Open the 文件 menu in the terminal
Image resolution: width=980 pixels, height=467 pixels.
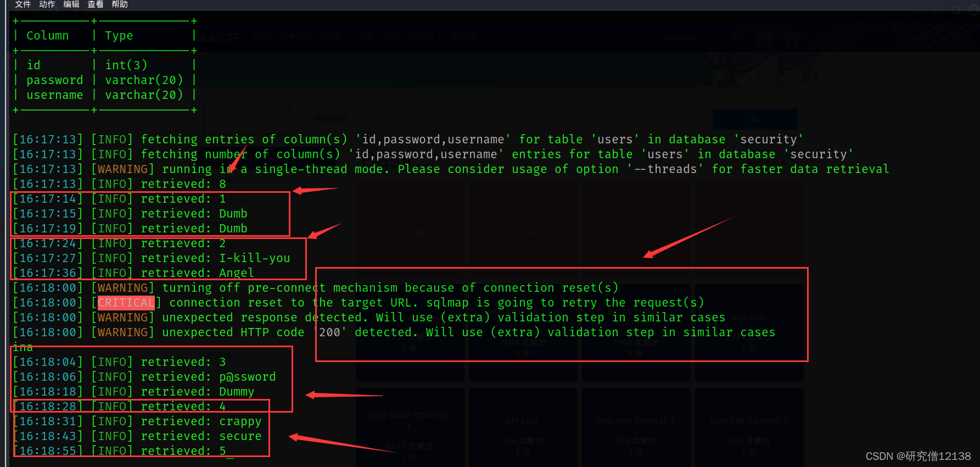tap(23, 4)
